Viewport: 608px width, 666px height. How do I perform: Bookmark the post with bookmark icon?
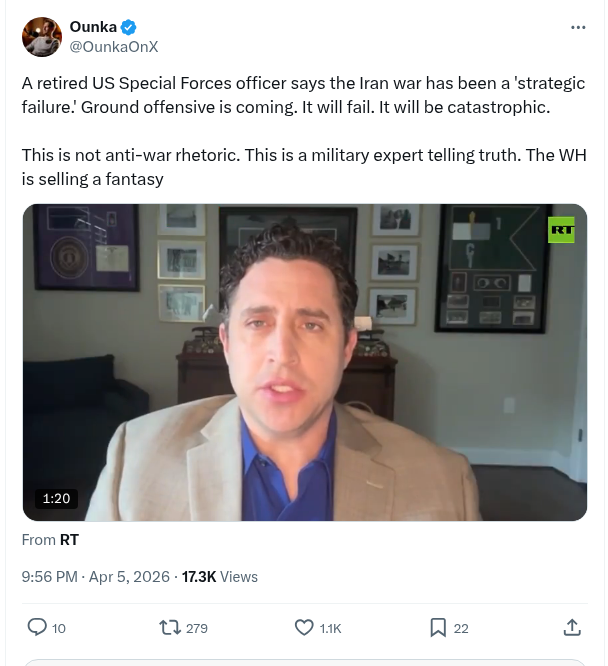click(x=438, y=627)
